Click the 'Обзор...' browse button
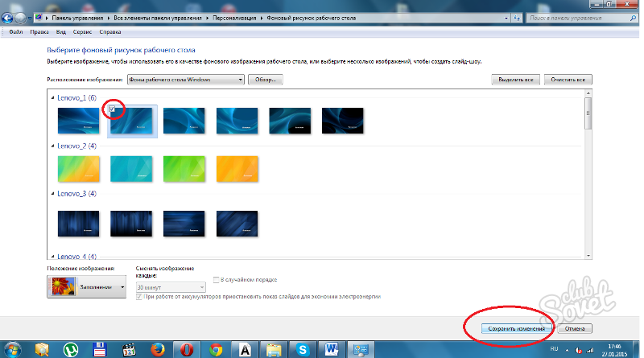Image resolution: width=644 pixels, height=358 pixels. [x=266, y=80]
